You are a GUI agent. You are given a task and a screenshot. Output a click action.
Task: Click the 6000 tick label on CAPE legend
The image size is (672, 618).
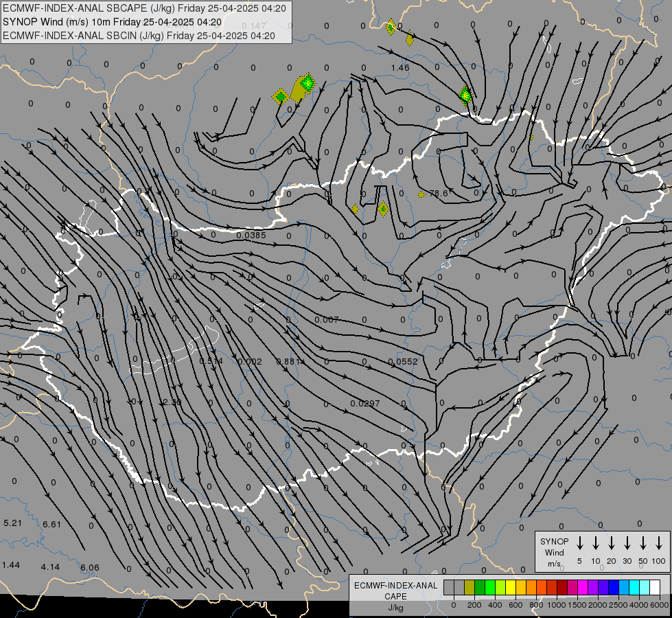pyautogui.click(x=660, y=605)
